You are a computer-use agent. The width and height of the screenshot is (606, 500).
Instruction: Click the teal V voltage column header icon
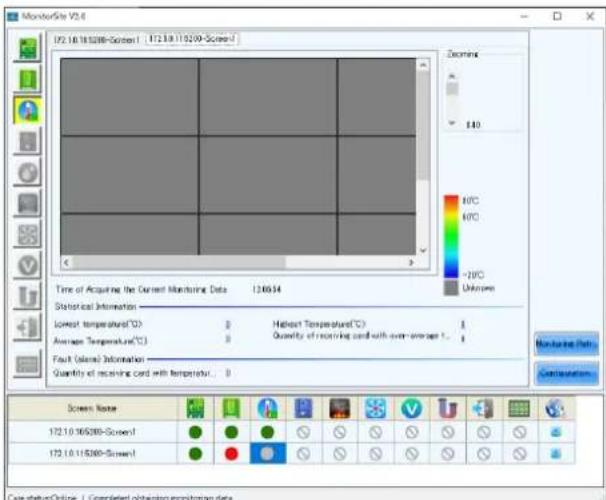point(411,408)
